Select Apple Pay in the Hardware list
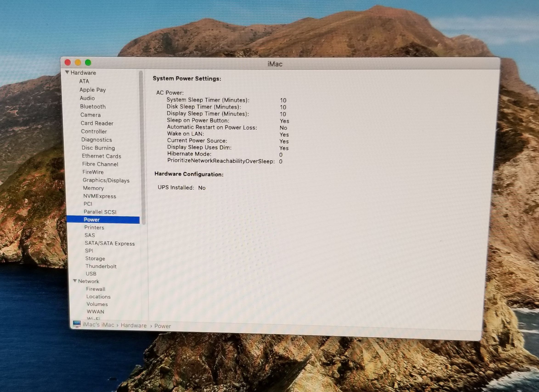 pos(93,90)
